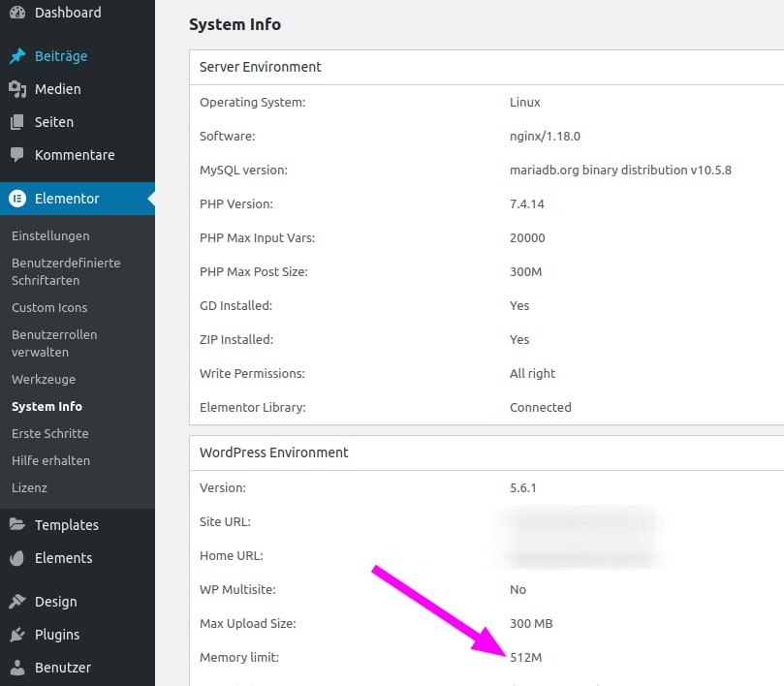This screenshot has height=686, width=784.
Task: Click the Elementor Library label
Action: 253,408
